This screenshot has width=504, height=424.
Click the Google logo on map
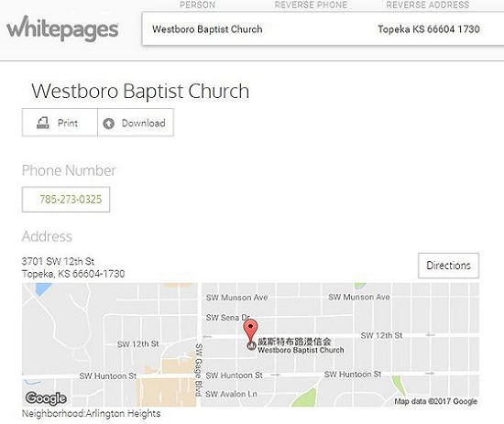pos(46,398)
